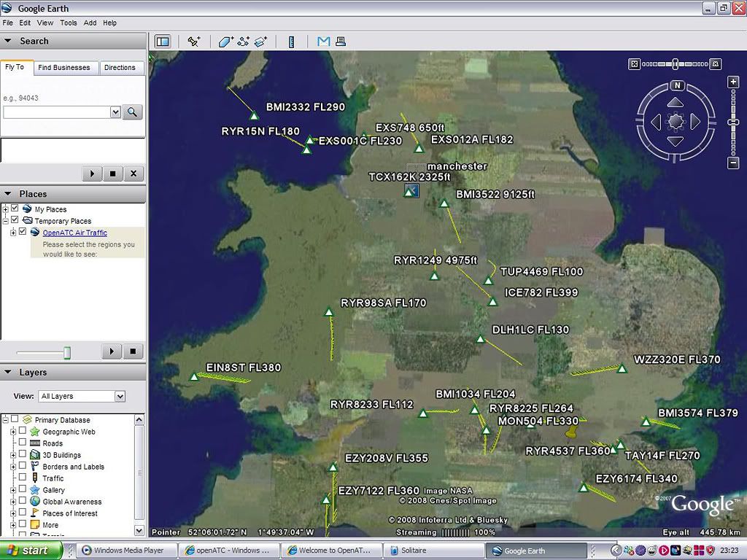This screenshot has width=747, height=560.
Task: Click the Add Placemark pushpin icon
Action: pos(194,42)
